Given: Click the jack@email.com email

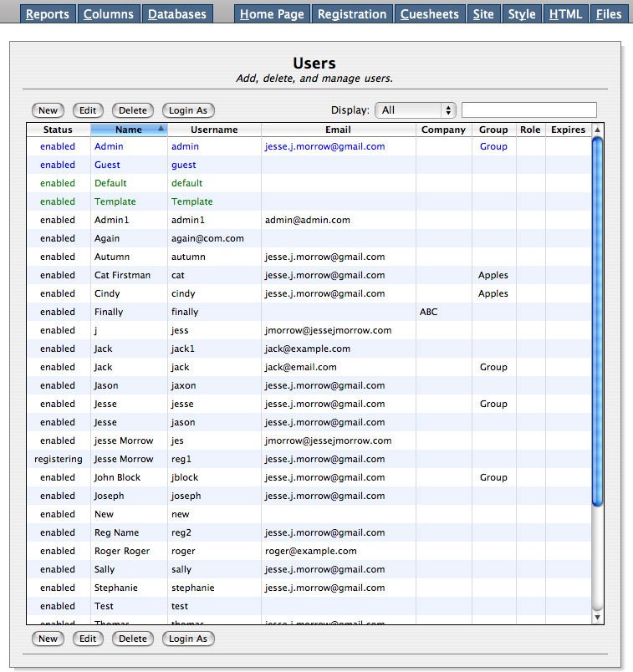Looking at the screenshot, I should point(301,367).
